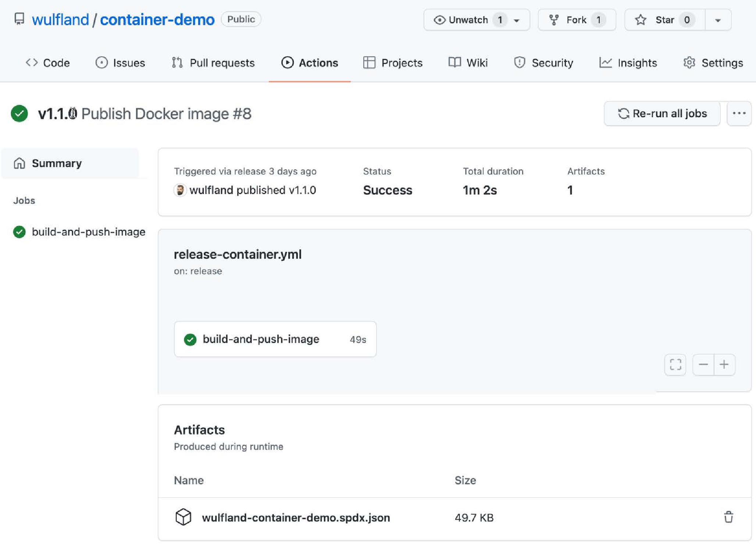Click the Wiki book icon
The width and height of the screenshot is (756, 550).
tap(454, 62)
